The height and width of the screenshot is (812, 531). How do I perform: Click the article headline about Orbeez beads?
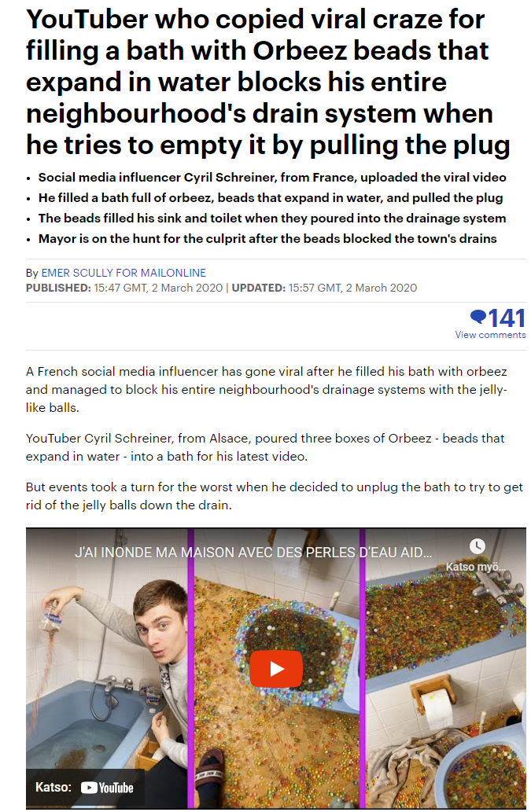[x=267, y=83]
